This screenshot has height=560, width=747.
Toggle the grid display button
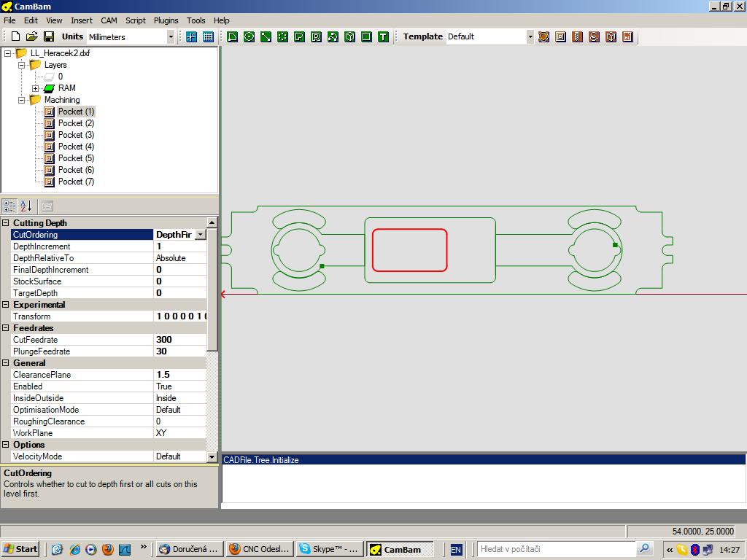click(x=208, y=36)
